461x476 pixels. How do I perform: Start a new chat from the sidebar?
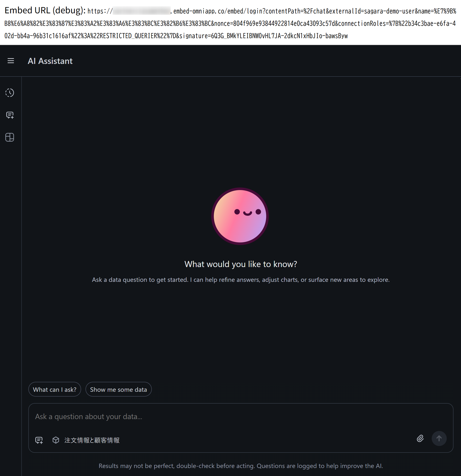(10, 115)
